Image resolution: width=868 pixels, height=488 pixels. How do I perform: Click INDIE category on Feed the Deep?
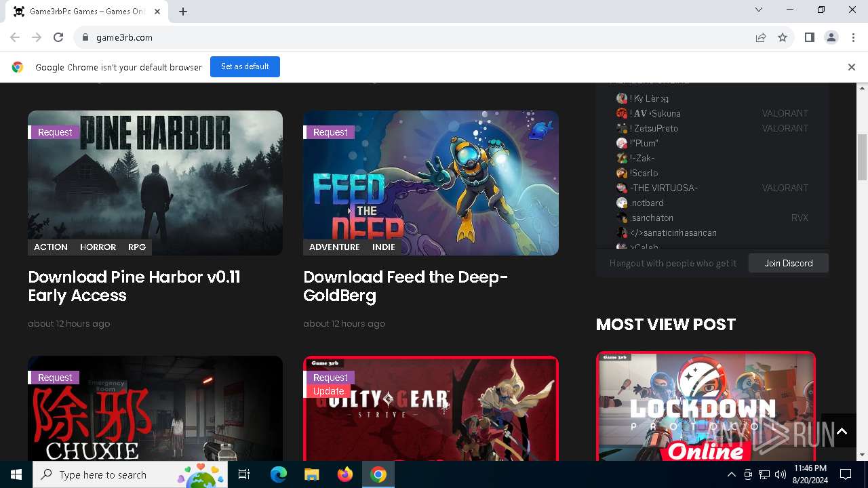(x=384, y=247)
